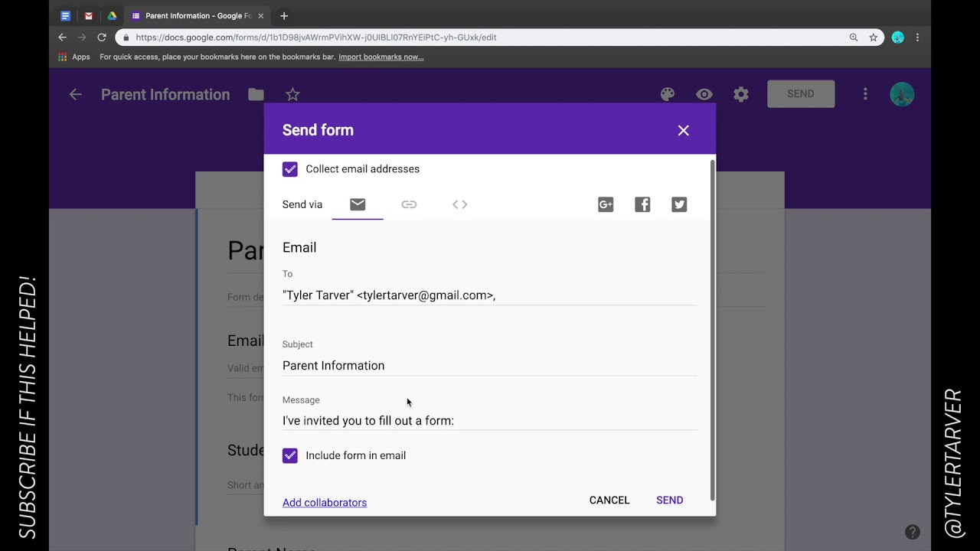Open the Gmail pinned tab
The height and width of the screenshot is (551, 980).
tap(89, 15)
